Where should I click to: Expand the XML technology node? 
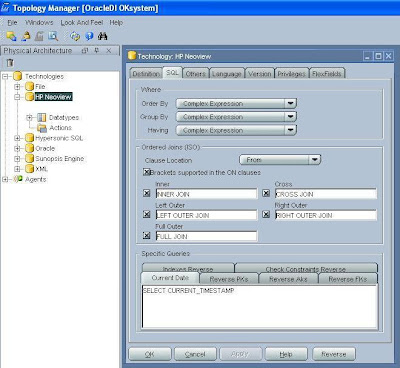pos(17,169)
